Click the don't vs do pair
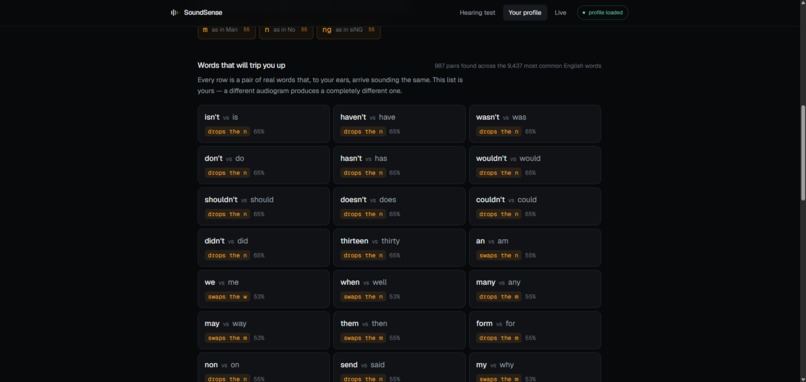Screen dimensions: 806x382 (264, 165)
